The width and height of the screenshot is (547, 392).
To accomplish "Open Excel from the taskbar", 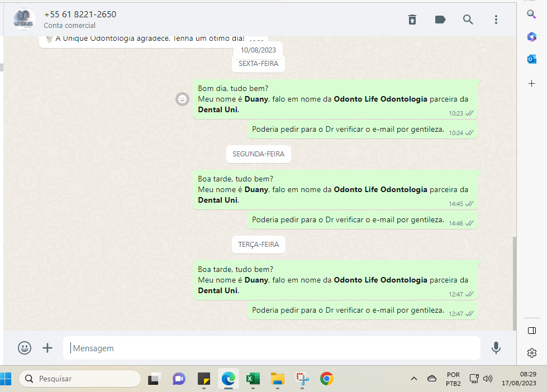I will [253, 379].
